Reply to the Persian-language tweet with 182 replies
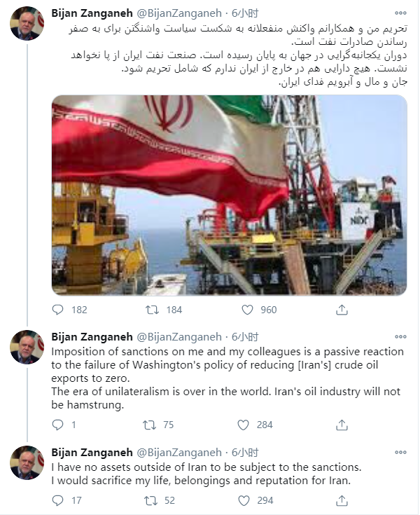Image resolution: width=420 pixels, height=515 pixels. click(57, 310)
